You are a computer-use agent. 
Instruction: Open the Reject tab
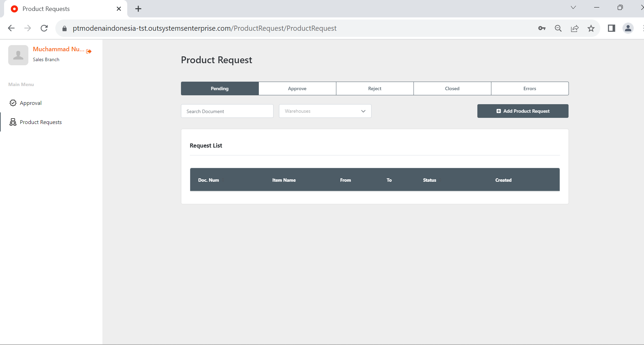[375, 88]
